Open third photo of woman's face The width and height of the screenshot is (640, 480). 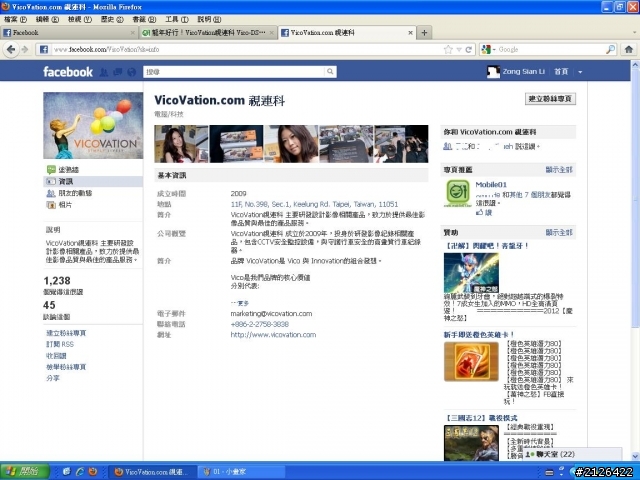[x=291, y=144]
